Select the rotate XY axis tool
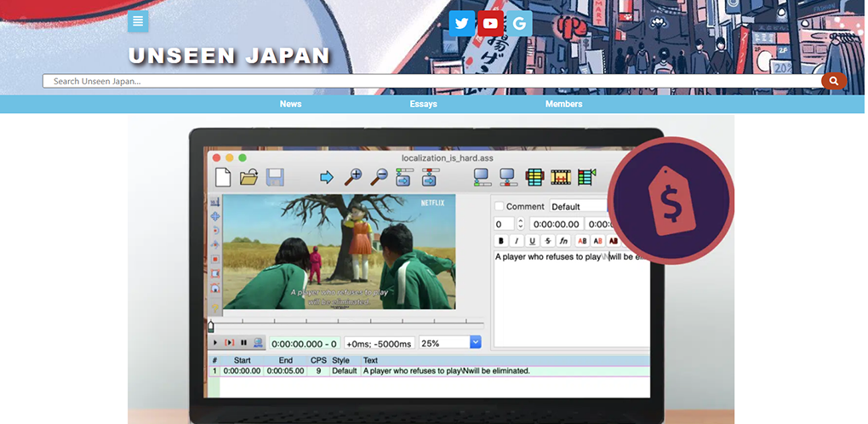The height and width of the screenshot is (424, 868). click(214, 244)
